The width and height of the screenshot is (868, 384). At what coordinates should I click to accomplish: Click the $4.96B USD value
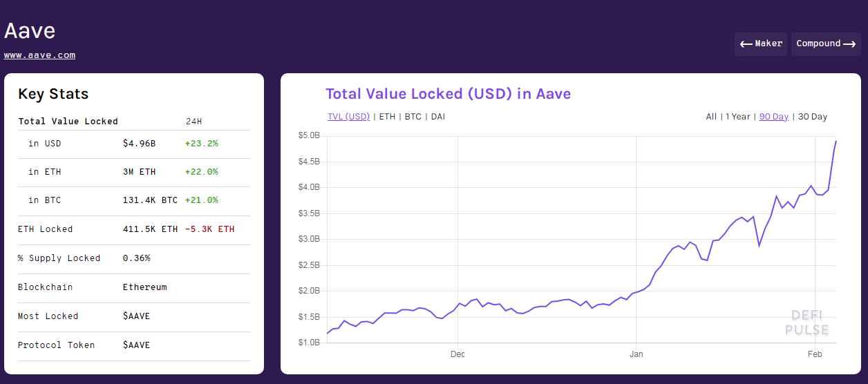click(x=139, y=144)
